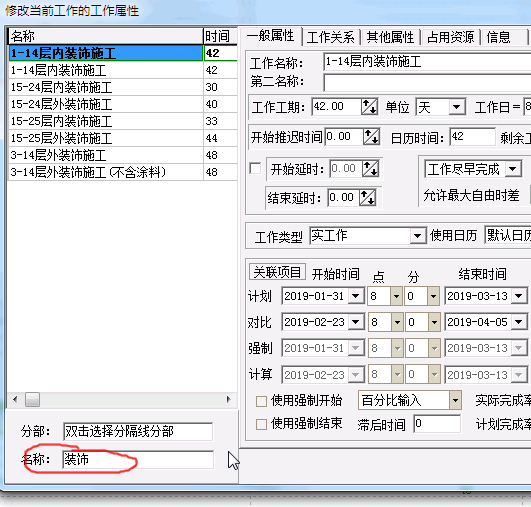Click the 工作工期 spinner arrows icon
Viewport: 531px width, 507px height.
pyautogui.click(x=369, y=107)
